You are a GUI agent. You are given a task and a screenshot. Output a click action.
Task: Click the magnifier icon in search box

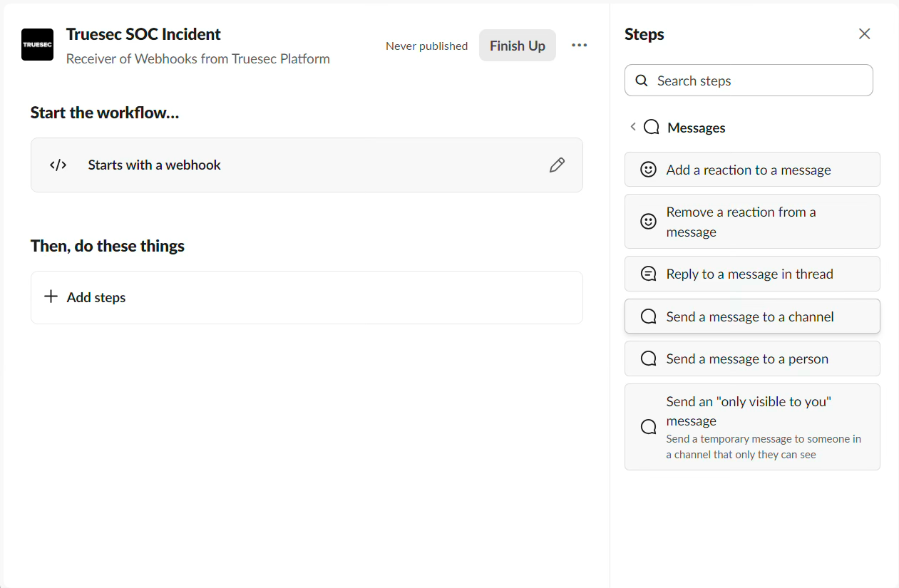click(642, 81)
